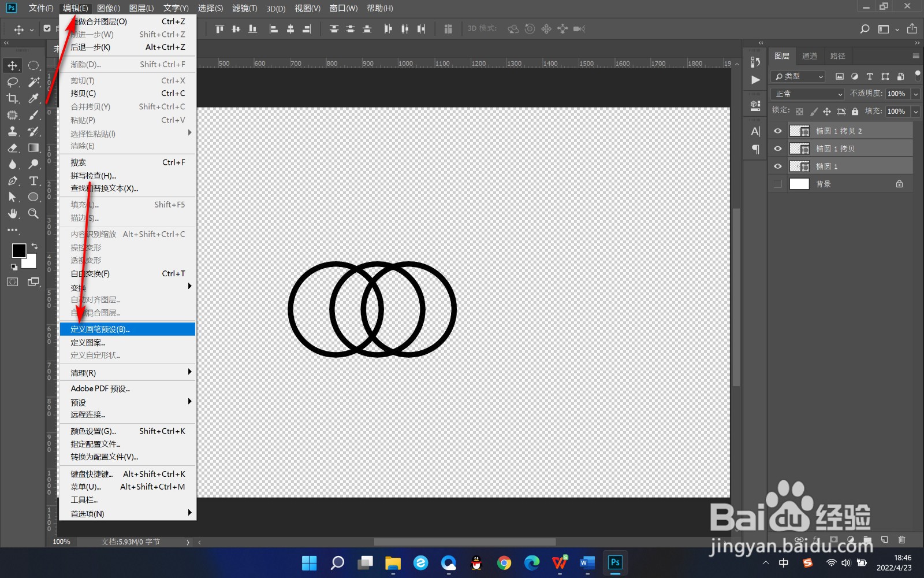The height and width of the screenshot is (578, 924).
Task: Toggle the auto-select checkbox in options bar
Action: click(x=47, y=28)
